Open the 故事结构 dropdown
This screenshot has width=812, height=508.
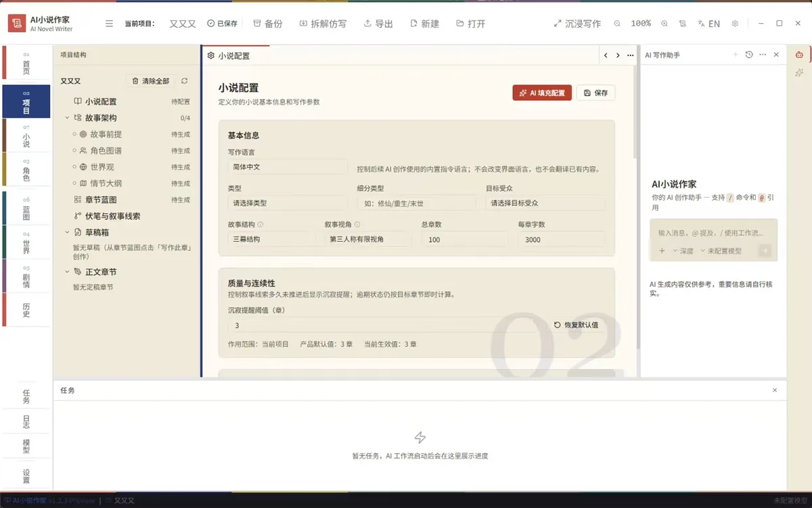coord(271,239)
